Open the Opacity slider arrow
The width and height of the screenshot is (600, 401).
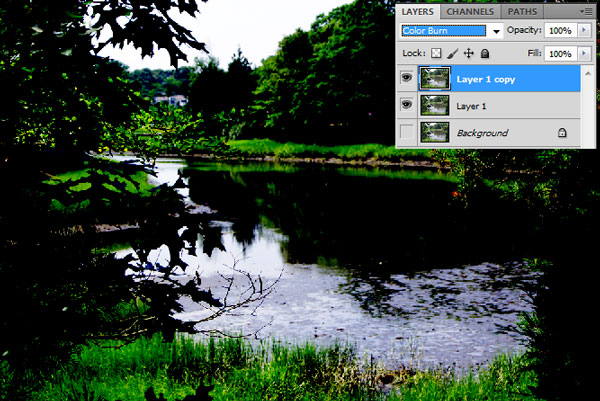pos(584,30)
